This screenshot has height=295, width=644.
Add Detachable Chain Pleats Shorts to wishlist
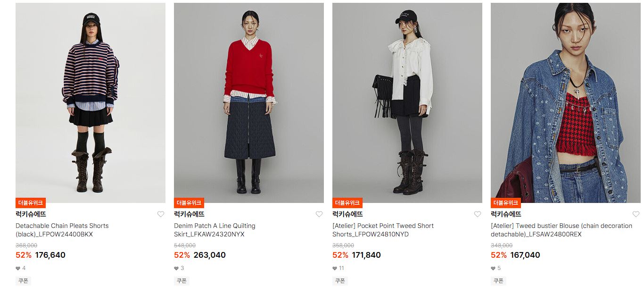tap(161, 214)
